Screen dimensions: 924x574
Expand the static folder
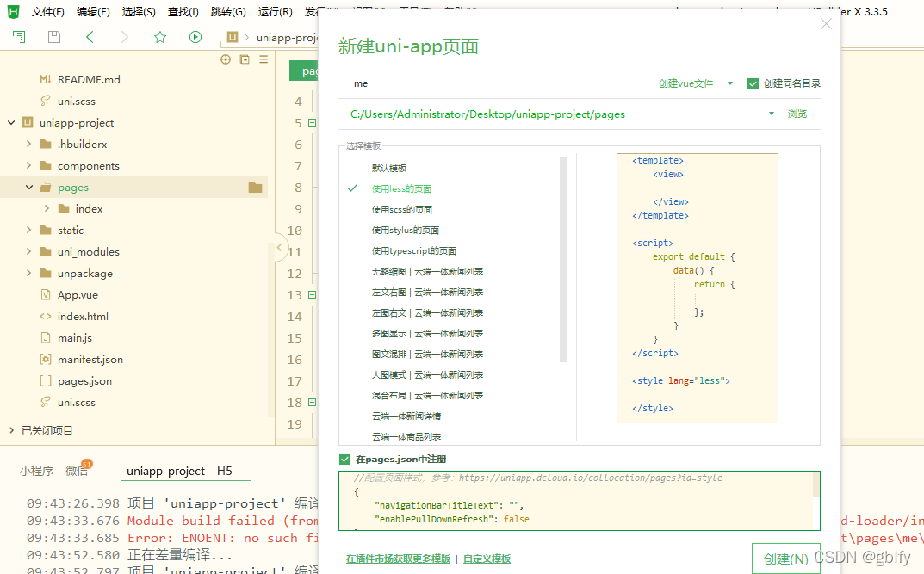click(28, 230)
